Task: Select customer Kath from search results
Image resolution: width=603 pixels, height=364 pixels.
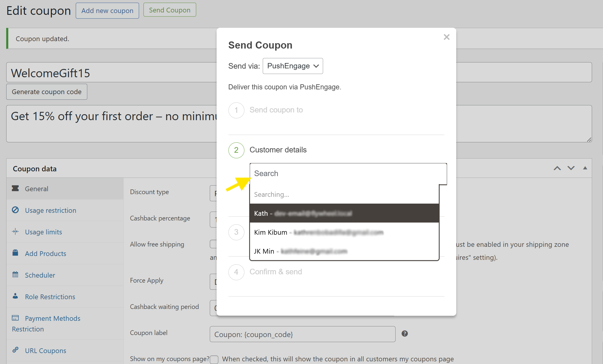Action: coord(344,213)
